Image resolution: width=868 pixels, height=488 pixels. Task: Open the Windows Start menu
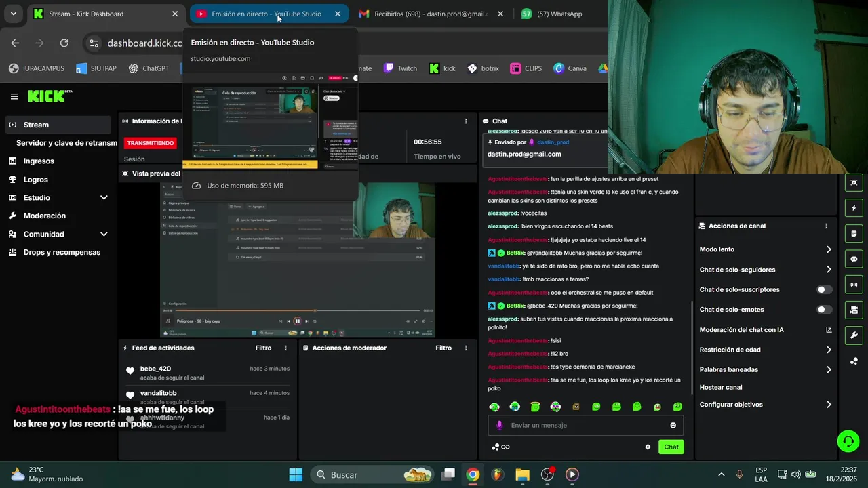click(x=296, y=474)
